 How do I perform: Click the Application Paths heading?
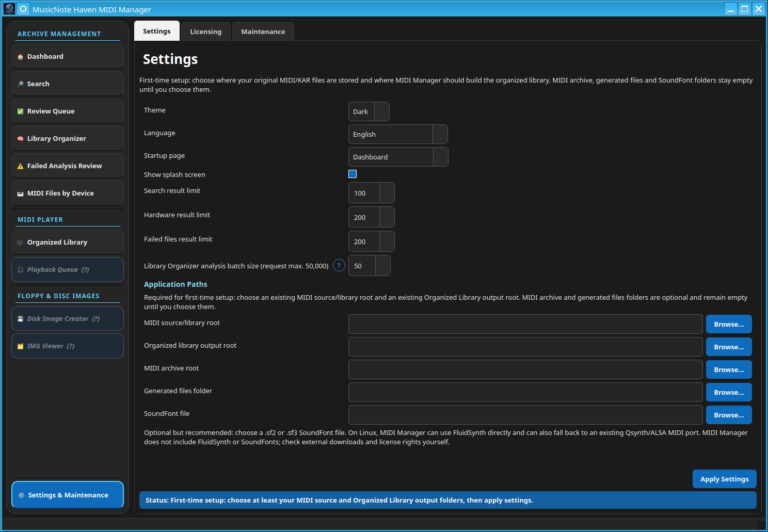pyautogui.click(x=175, y=284)
